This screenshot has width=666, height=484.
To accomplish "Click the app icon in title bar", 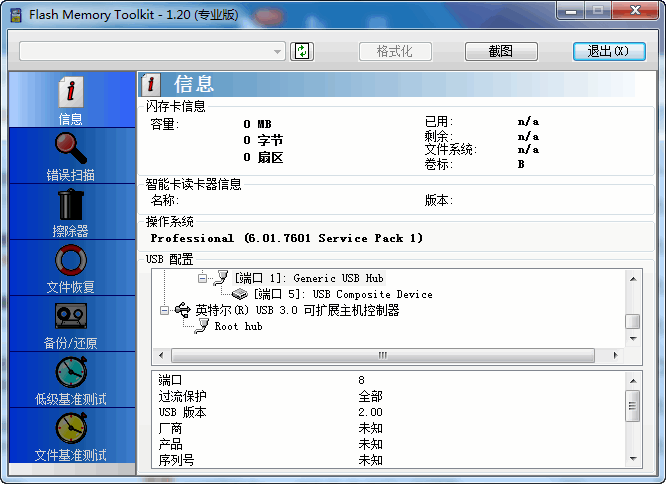I will (16, 15).
